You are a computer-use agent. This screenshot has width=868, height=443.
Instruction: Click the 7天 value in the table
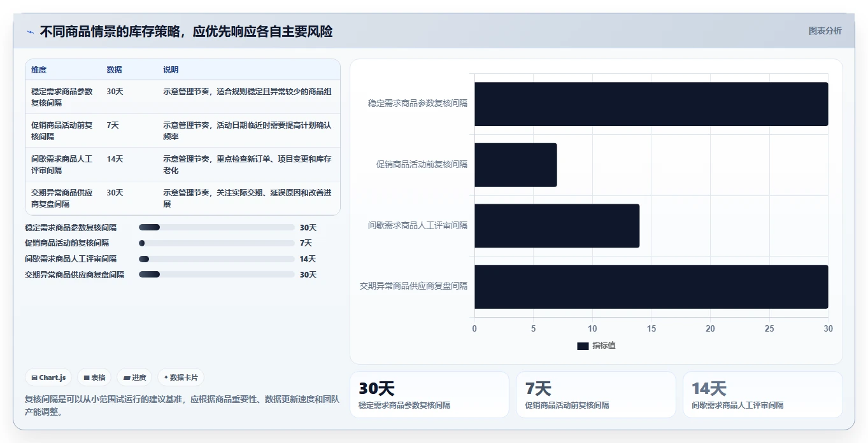click(113, 125)
